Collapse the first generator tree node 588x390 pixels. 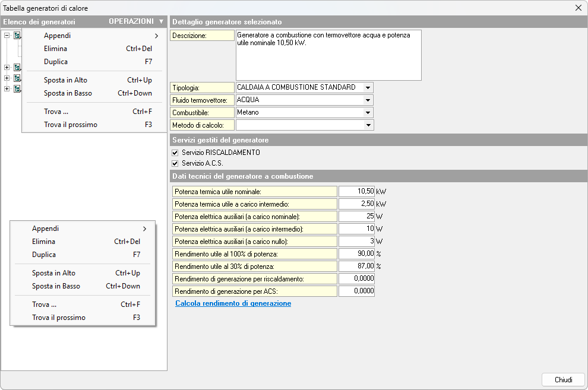click(x=7, y=36)
